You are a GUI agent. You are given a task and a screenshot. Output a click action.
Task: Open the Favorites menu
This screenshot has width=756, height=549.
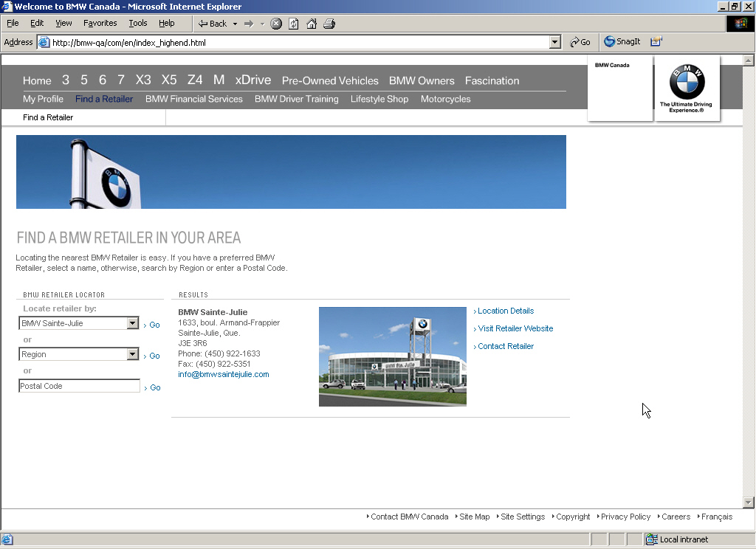click(x=100, y=23)
